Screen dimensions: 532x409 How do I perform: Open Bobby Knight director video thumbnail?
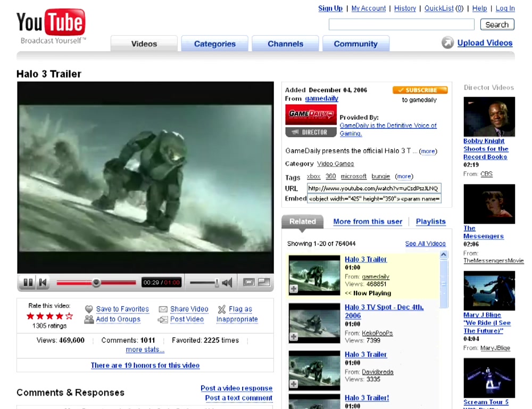[489, 117]
